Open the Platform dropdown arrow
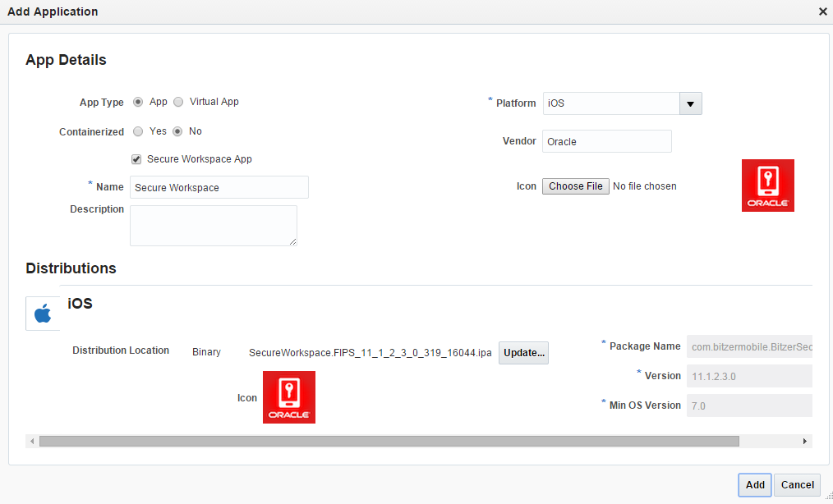Viewport: 833px width, 504px height. tap(691, 103)
